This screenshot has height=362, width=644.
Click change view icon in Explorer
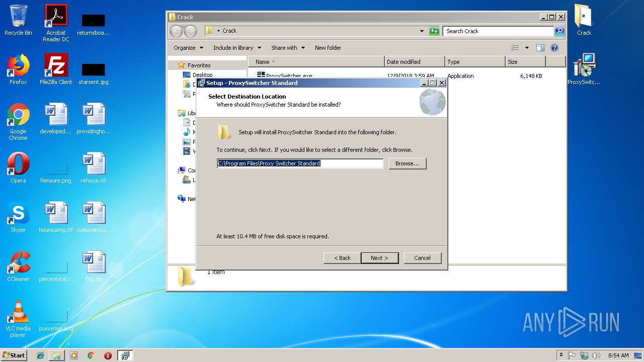515,48
